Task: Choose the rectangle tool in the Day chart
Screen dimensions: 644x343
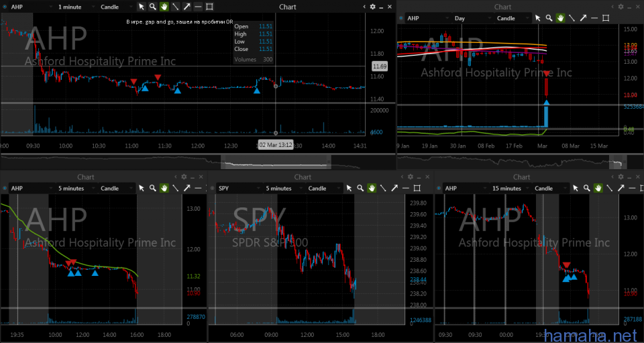Action: (606, 18)
